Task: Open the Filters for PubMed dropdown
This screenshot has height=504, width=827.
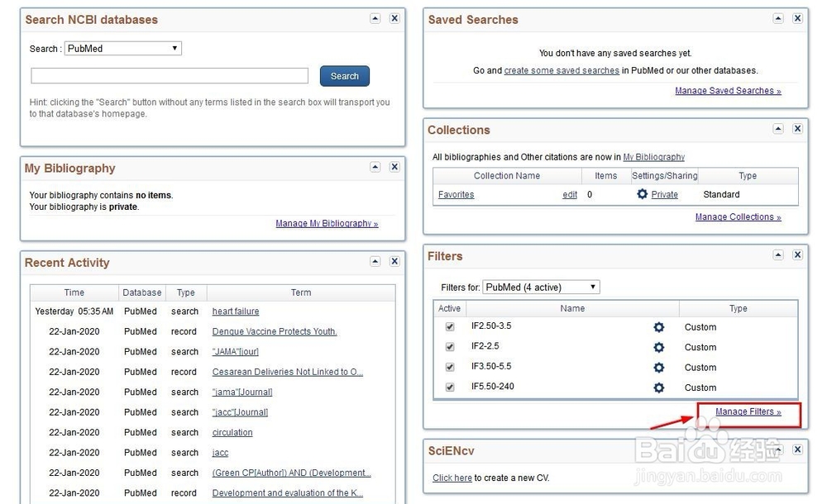Action: click(x=541, y=288)
